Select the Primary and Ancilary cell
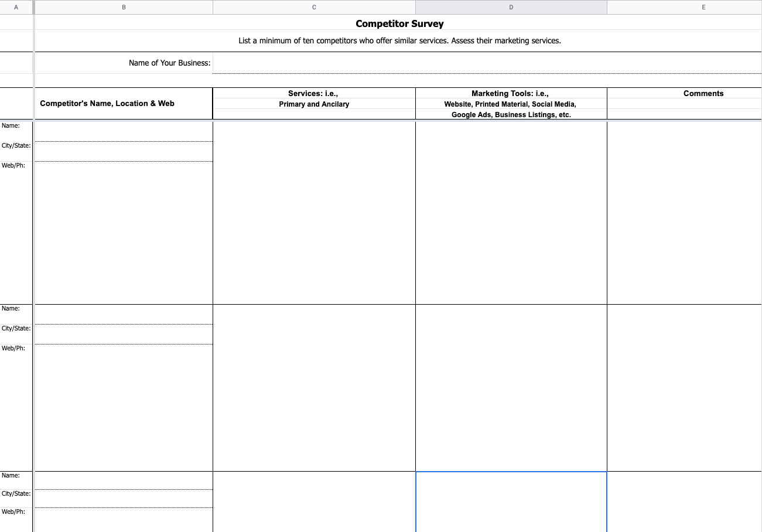The width and height of the screenshot is (762, 532). 314,104
